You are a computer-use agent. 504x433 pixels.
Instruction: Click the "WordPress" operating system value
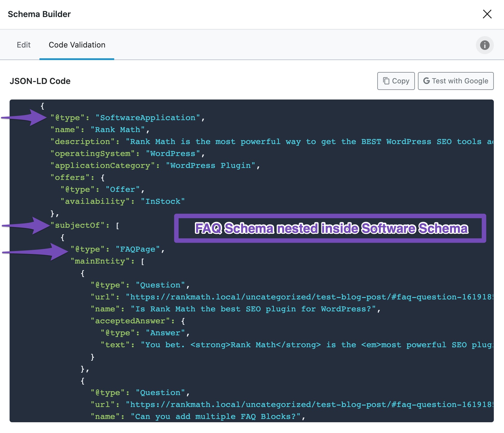point(173,154)
